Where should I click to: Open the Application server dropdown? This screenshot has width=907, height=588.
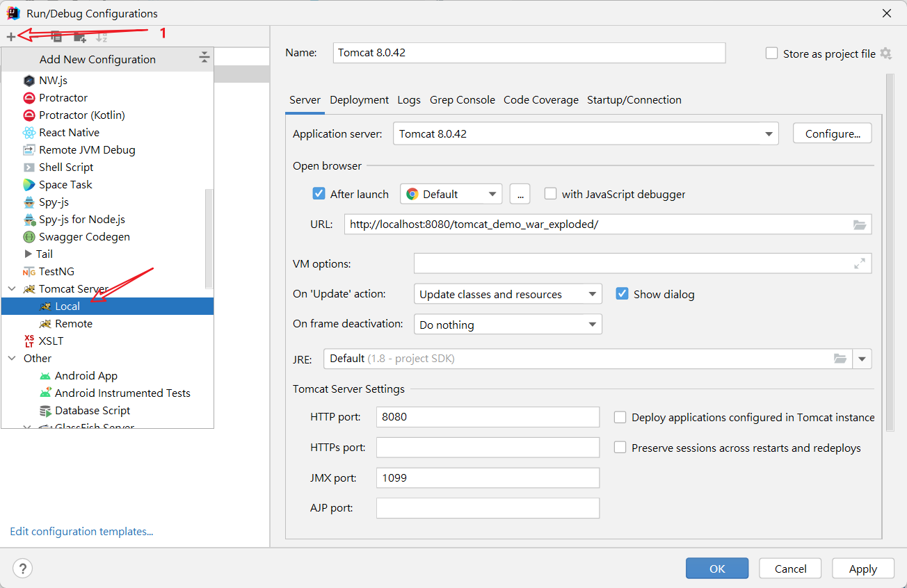(769, 133)
